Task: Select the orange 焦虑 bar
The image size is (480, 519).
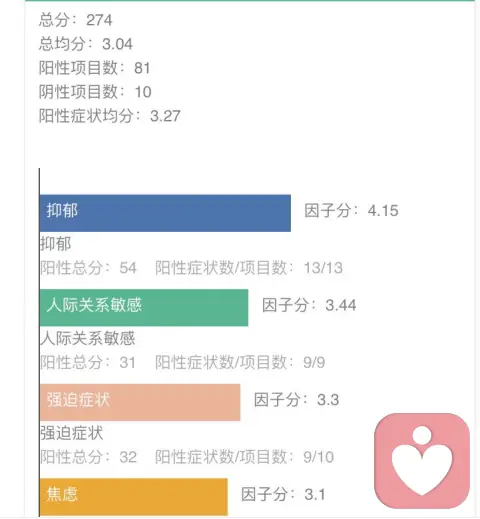Action: [x=133, y=497]
